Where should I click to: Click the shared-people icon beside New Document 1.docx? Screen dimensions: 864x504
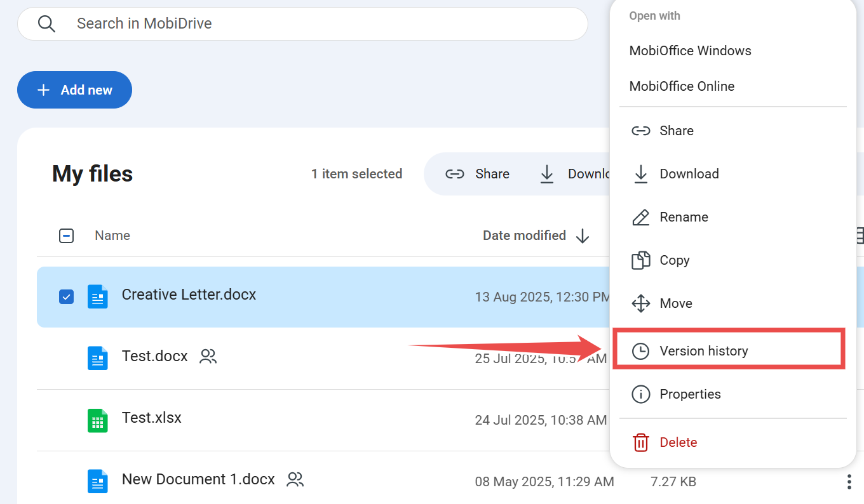[295, 479]
